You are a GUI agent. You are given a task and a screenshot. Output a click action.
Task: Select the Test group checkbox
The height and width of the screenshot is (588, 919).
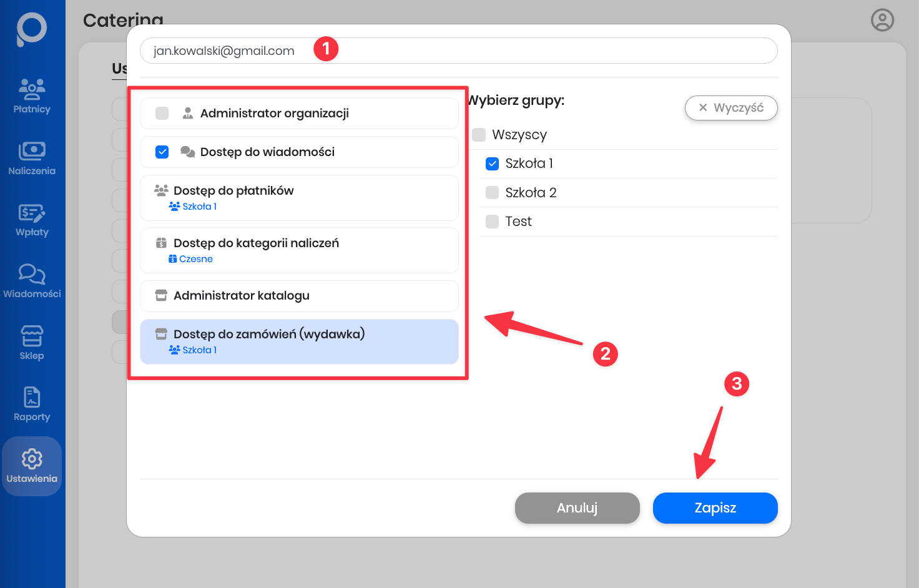point(493,222)
